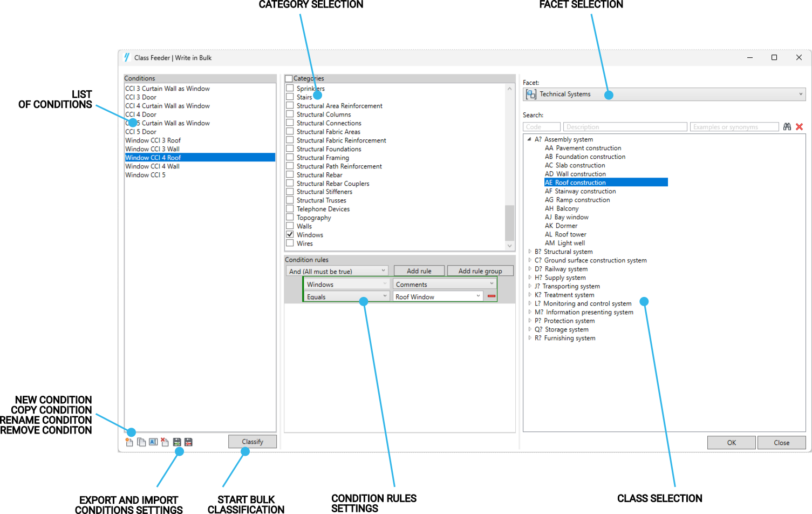The height and width of the screenshot is (514, 812).
Task: Click the Code search field
Action: click(542, 127)
